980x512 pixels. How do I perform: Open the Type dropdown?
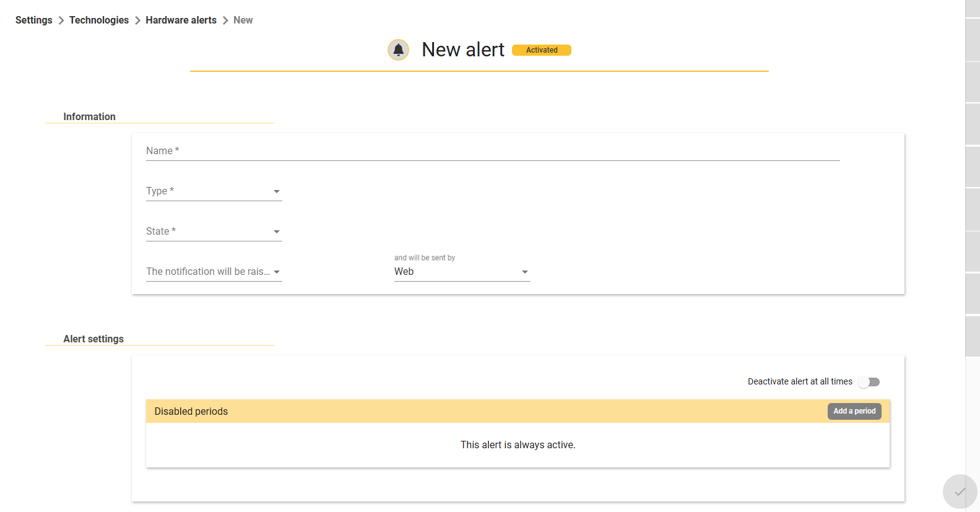point(214,191)
